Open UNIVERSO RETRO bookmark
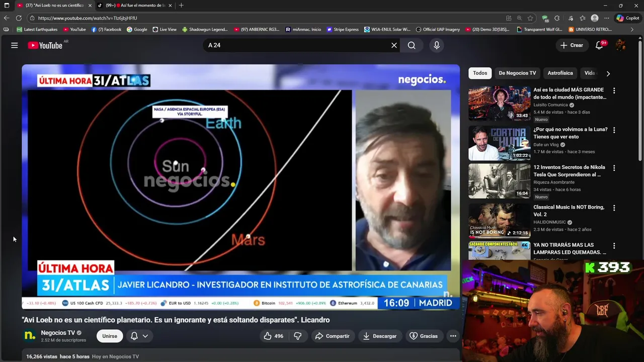 click(x=590, y=30)
